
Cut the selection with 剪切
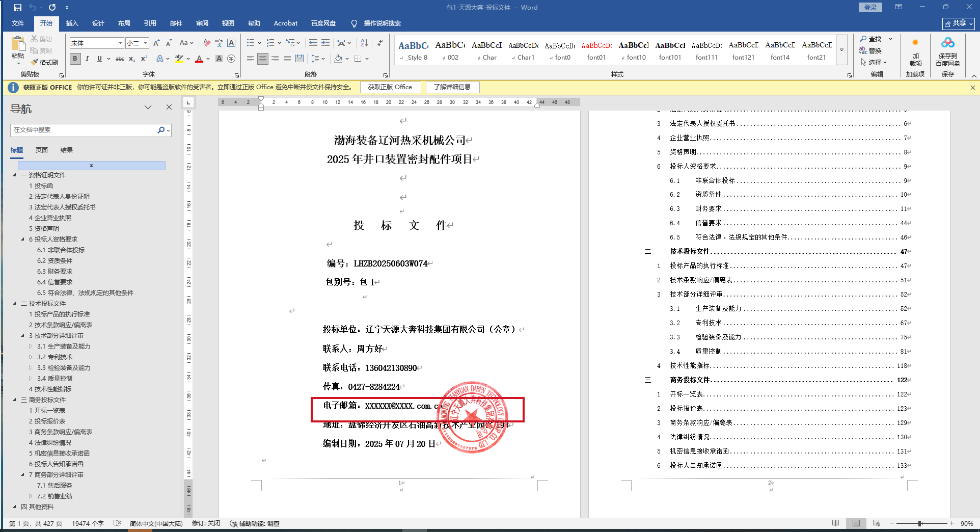click(x=41, y=39)
